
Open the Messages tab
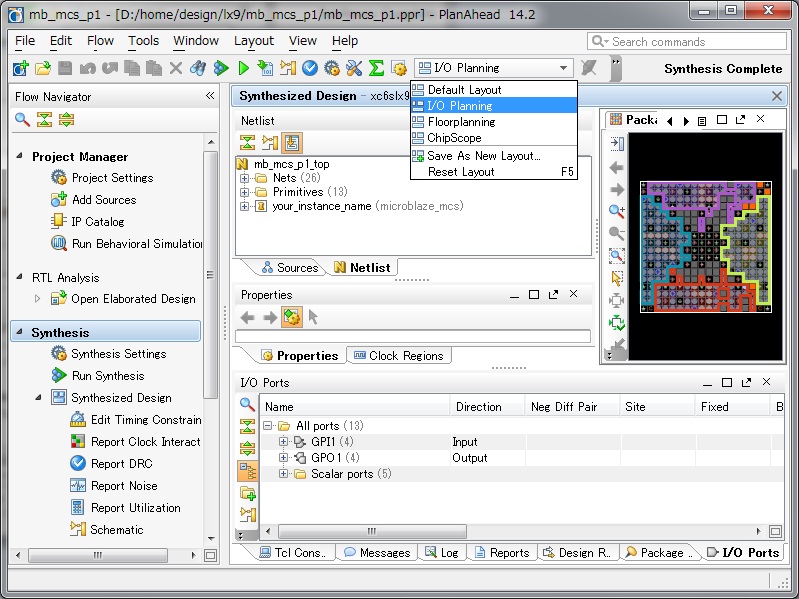point(377,553)
